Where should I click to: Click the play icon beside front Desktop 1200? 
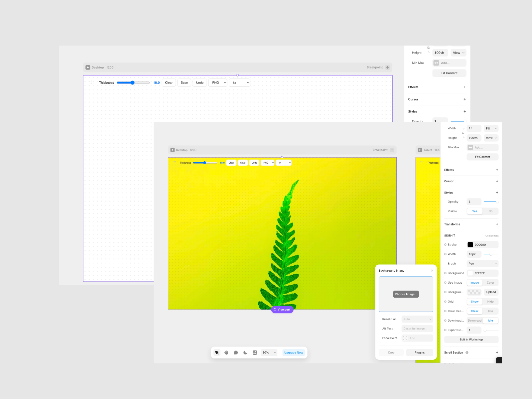click(173, 150)
